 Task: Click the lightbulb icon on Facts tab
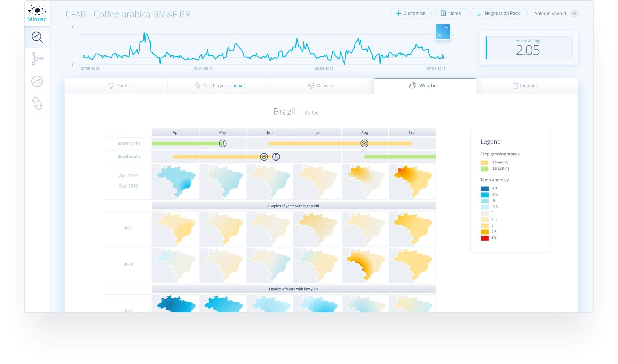(111, 86)
